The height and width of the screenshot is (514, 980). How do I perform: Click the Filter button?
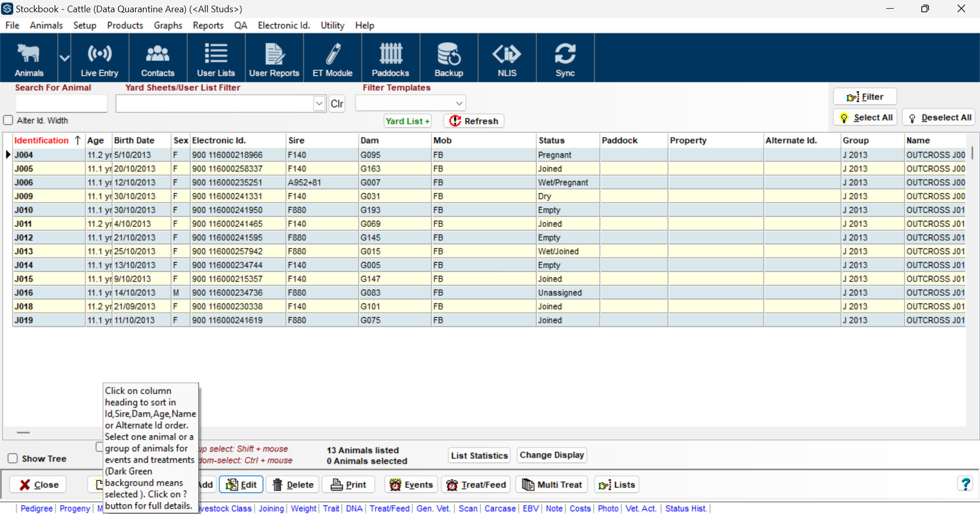click(865, 96)
